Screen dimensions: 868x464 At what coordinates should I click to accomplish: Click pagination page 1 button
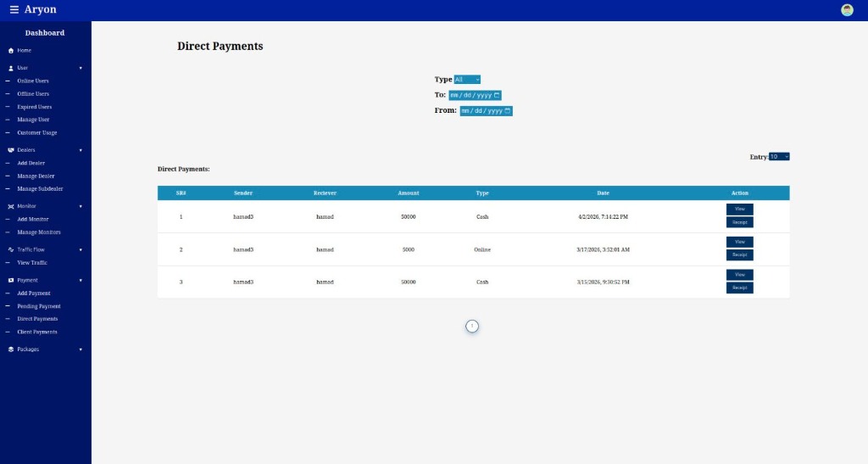click(472, 326)
